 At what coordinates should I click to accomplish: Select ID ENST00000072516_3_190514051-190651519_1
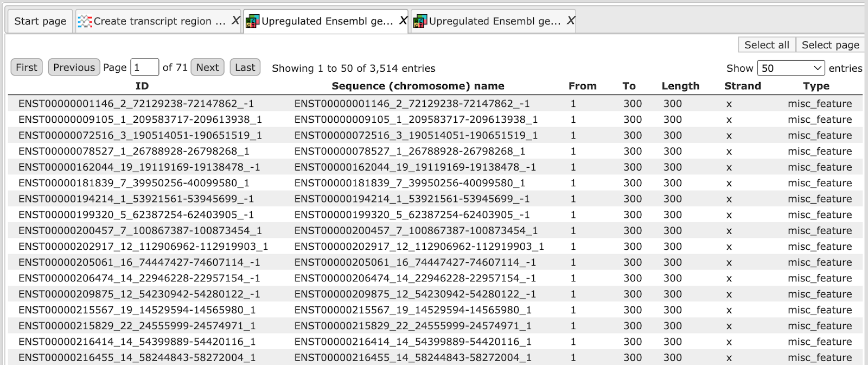coord(140,135)
